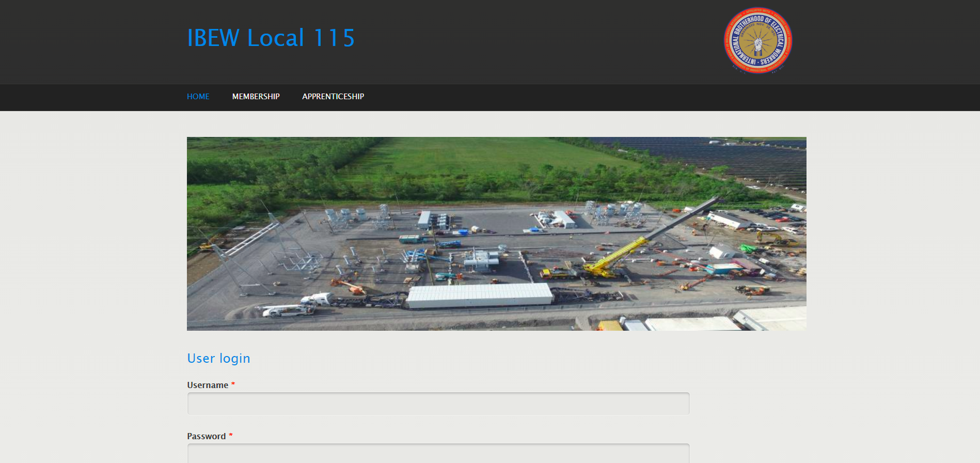Click the Password field label
Screen dimensions: 980x463
pos(206,436)
